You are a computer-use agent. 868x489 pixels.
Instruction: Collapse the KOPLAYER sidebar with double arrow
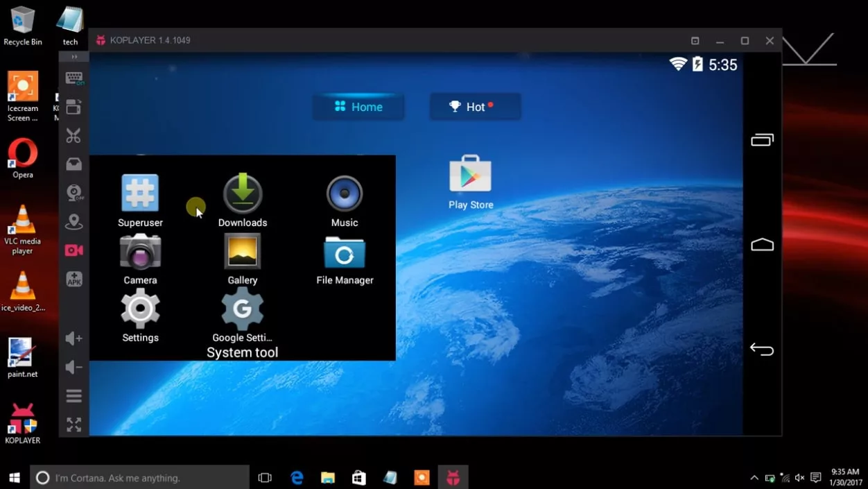tap(74, 57)
